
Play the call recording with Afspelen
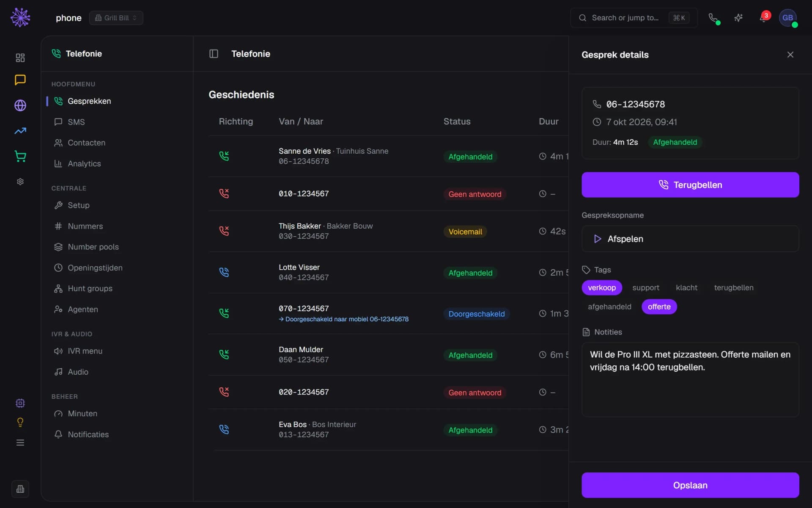coord(690,239)
